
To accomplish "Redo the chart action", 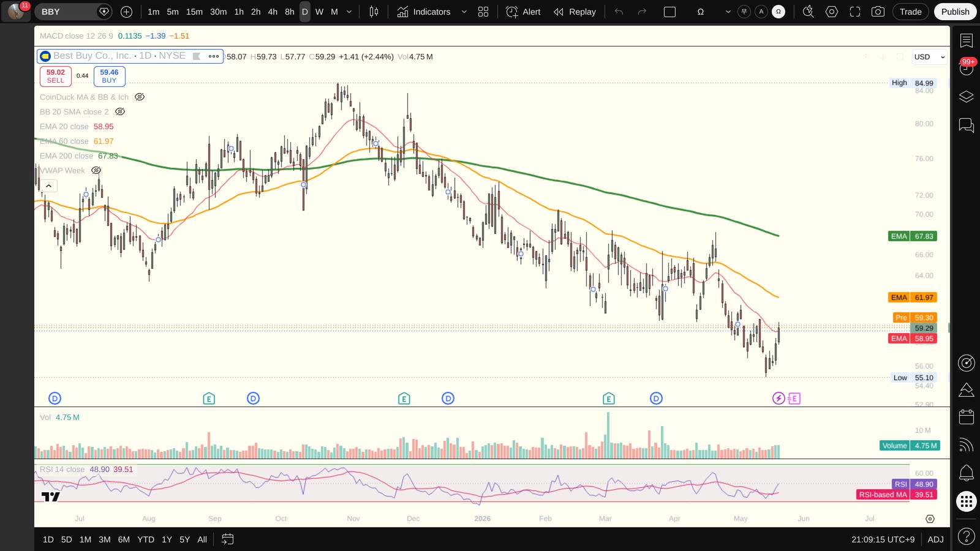I will tap(642, 12).
